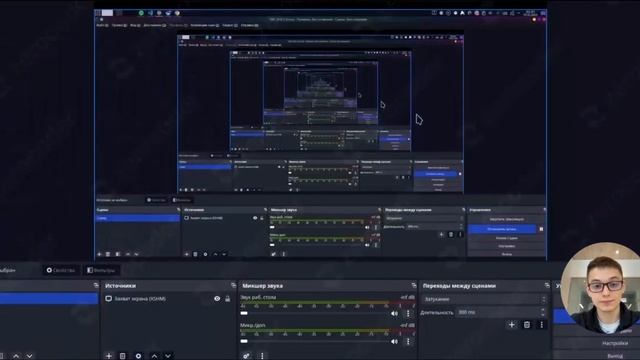Open transition dropdown in the preview's Переходы dock
The width and height of the screenshot is (640, 360).
(424, 218)
